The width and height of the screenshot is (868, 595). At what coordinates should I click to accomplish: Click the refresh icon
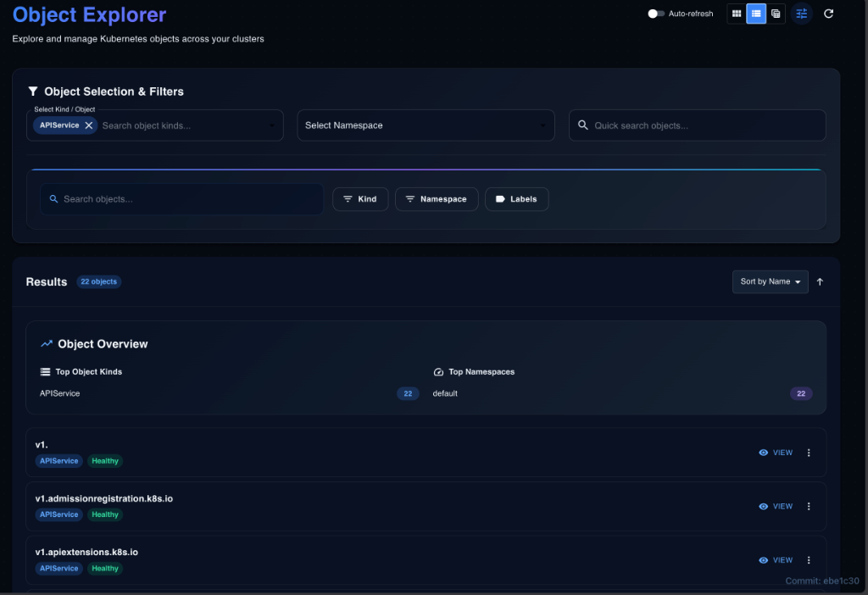tap(829, 14)
